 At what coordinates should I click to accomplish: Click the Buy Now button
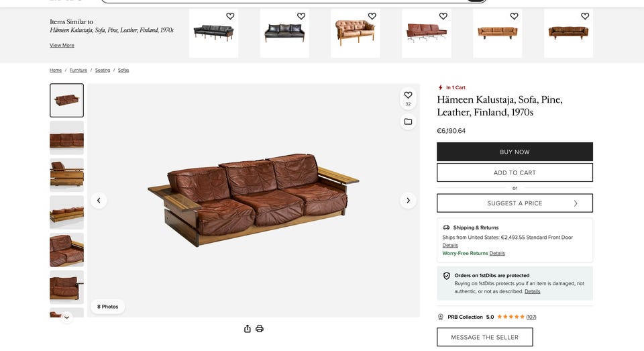[x=515, y=152]
